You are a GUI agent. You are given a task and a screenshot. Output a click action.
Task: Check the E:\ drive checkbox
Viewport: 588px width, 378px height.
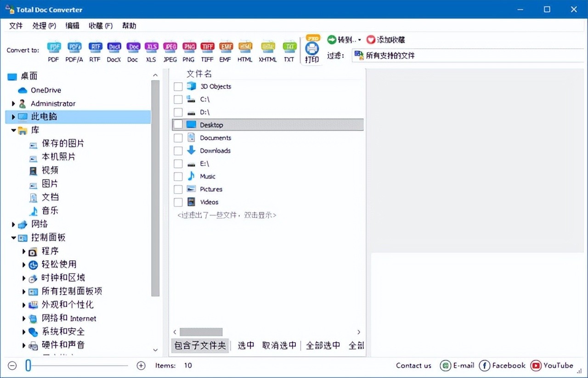178,164
